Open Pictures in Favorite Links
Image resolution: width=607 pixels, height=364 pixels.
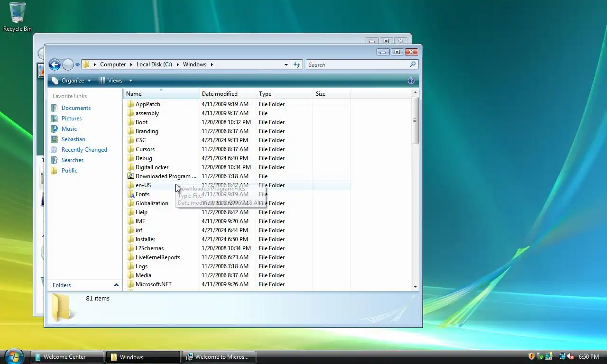[72, 118]
